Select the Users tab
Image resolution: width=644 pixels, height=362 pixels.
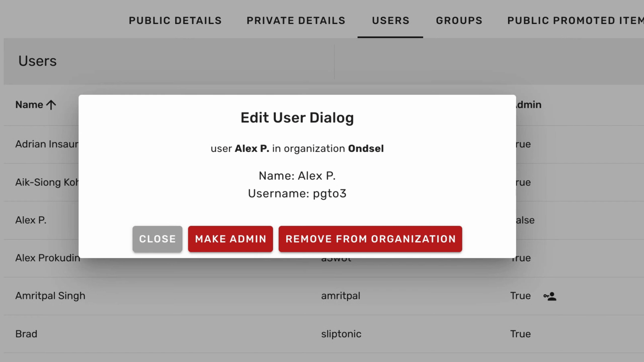[390, 21]
